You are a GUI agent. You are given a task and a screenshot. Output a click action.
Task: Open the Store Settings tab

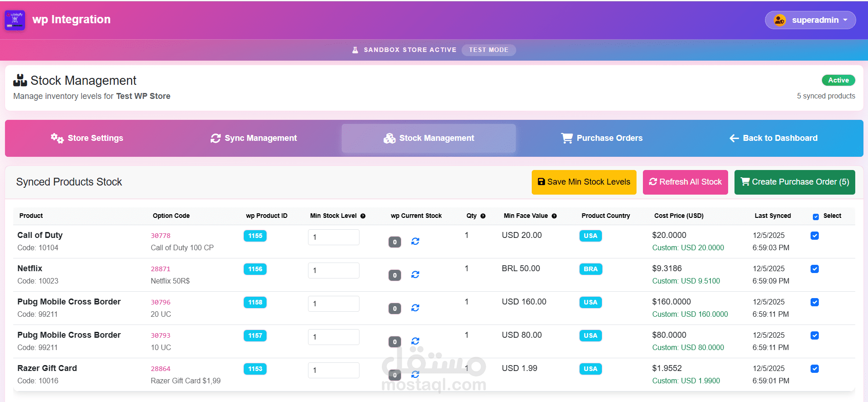click(87, 138)
